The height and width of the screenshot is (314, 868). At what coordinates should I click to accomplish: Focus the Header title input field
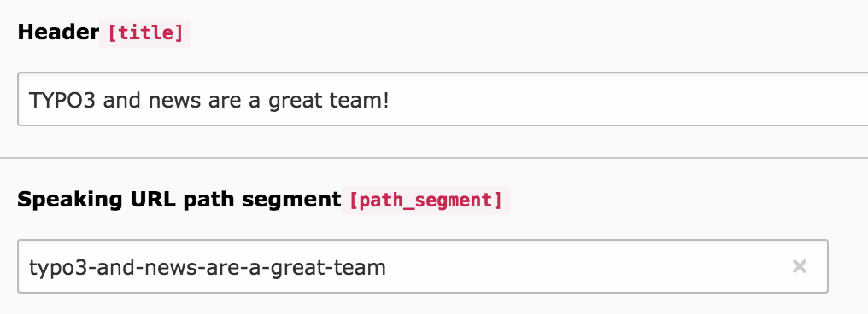pos(443,99)
